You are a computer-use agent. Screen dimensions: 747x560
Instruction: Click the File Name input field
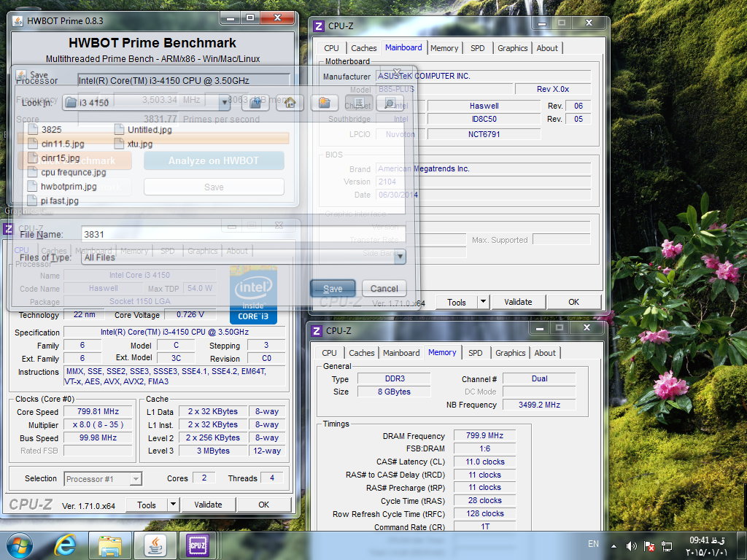pyautogui.click(x=244, y=234)
